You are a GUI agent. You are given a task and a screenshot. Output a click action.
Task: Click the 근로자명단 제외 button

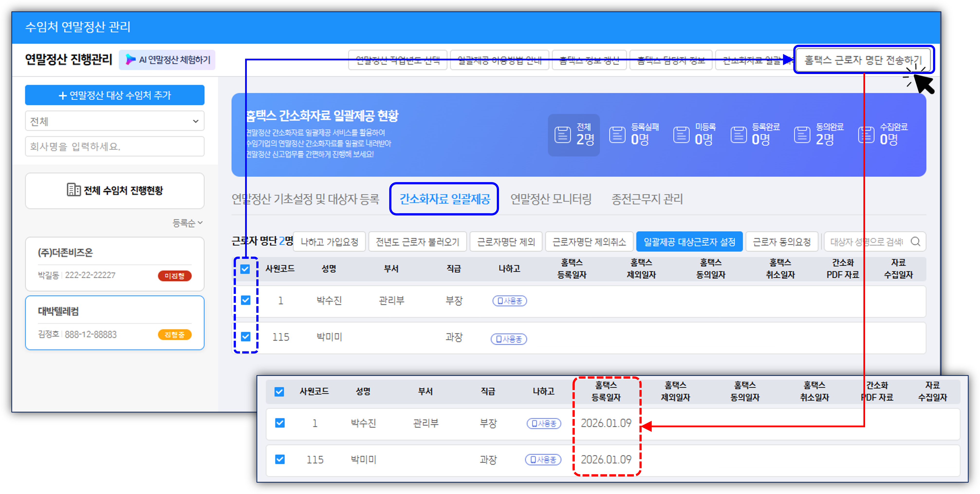coord(506,242)
